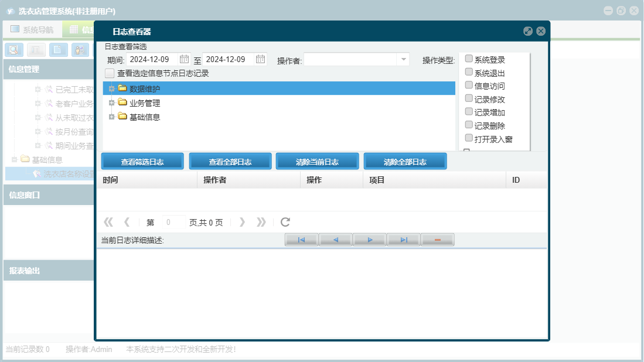
Task: Check the 系统登录 operation type
Action: tap(469, 59)
